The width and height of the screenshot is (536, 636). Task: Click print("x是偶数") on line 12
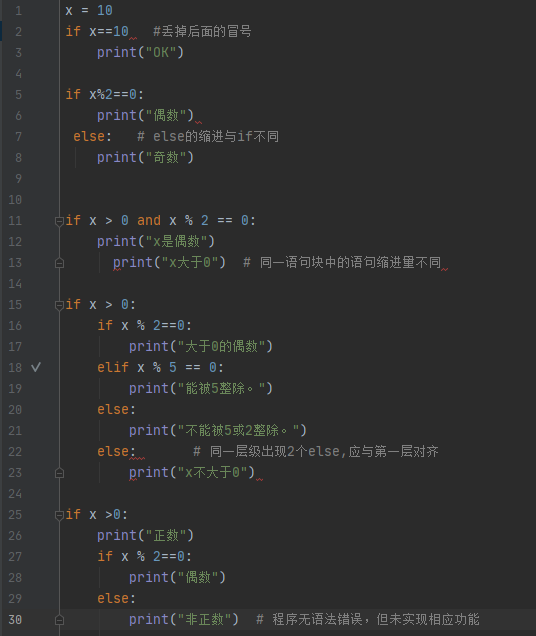156,241
